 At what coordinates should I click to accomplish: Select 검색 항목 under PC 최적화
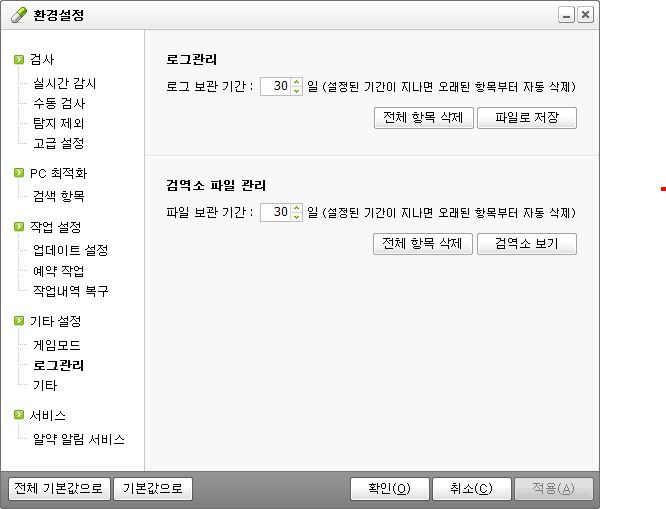pos(59,196)
